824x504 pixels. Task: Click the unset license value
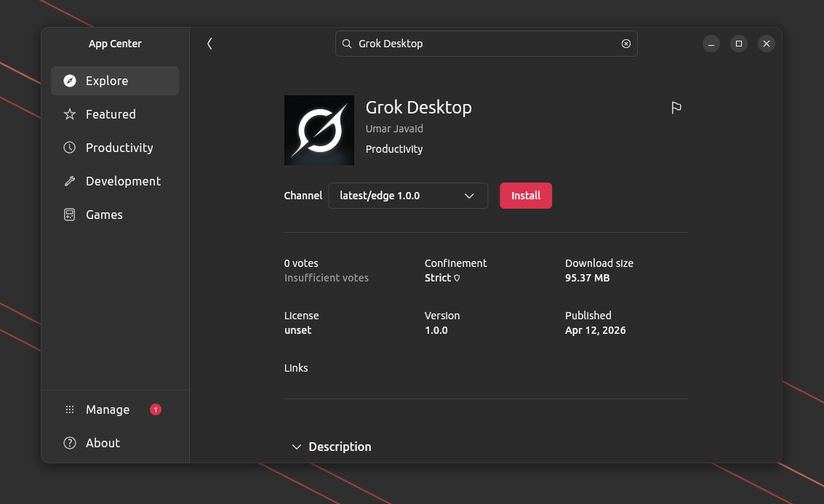coord(298,331)
